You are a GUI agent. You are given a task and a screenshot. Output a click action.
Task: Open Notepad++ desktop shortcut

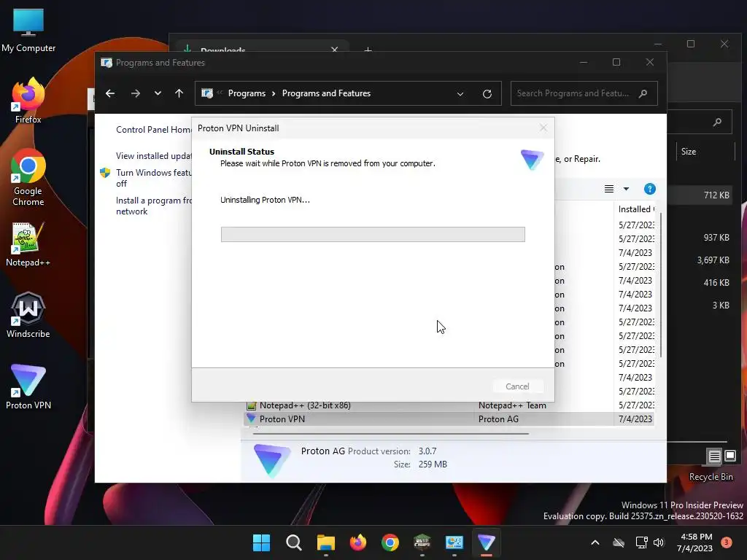[28, 244]
